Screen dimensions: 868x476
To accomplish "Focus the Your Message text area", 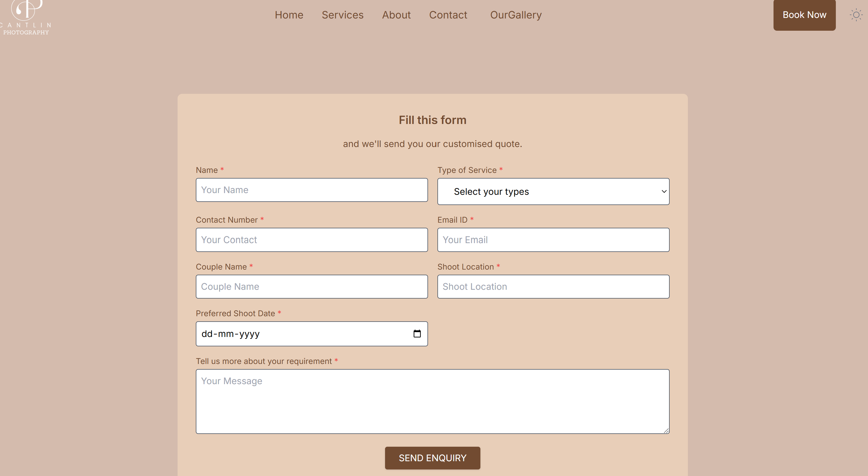I will 432,401.
